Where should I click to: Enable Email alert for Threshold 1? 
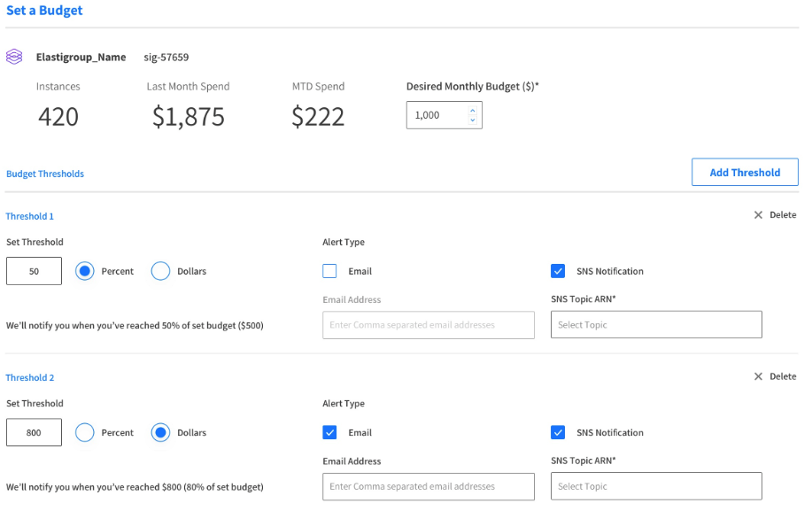329,271
